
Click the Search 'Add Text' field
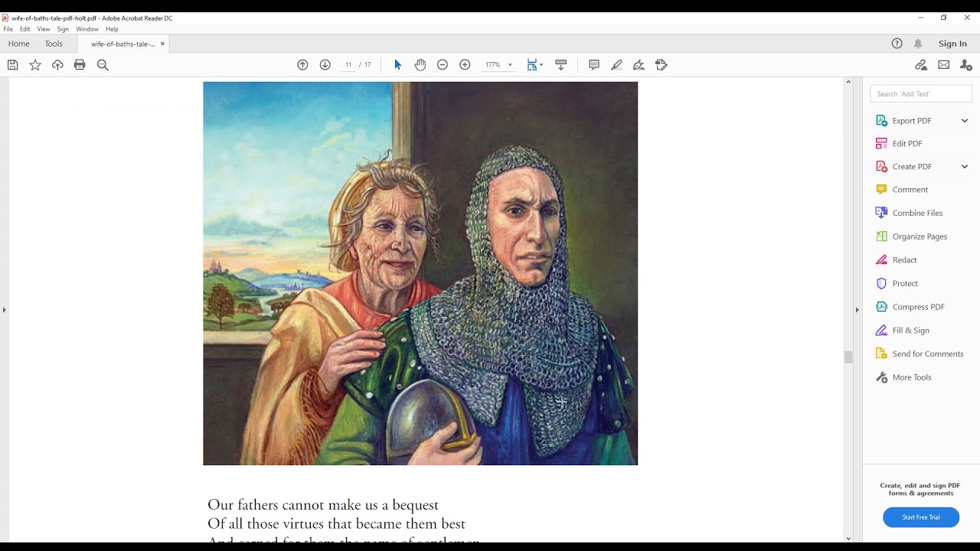click(921, 94)
